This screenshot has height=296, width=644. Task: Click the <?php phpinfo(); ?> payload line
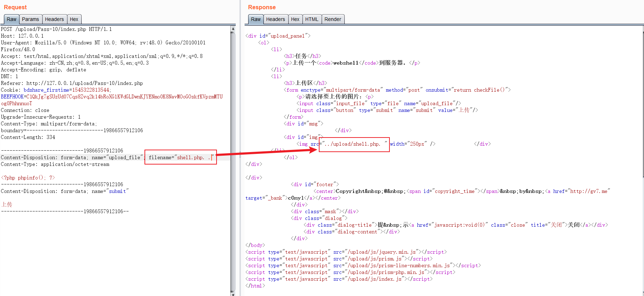28,178
